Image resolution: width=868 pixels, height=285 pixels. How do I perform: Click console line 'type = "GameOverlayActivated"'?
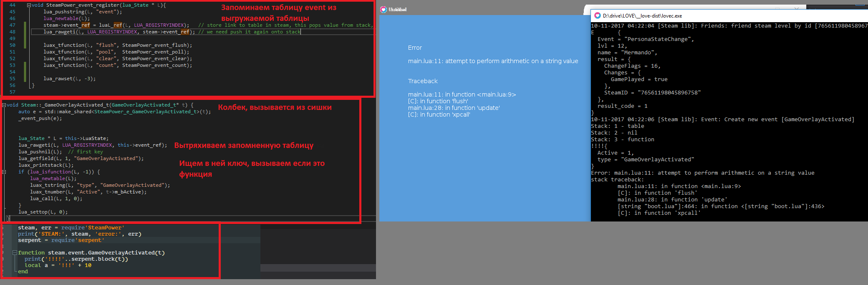(x=646, y=160)
